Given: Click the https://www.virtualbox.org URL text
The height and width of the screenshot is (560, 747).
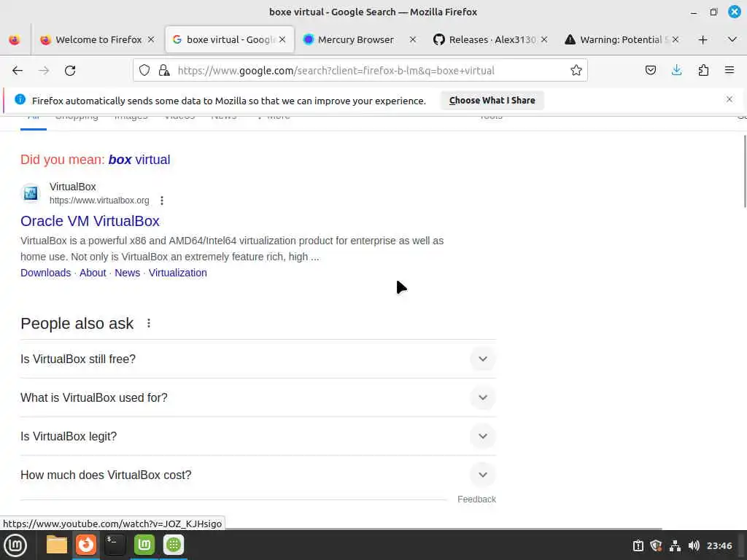Looking at the screenshot, I should point(99,201).
